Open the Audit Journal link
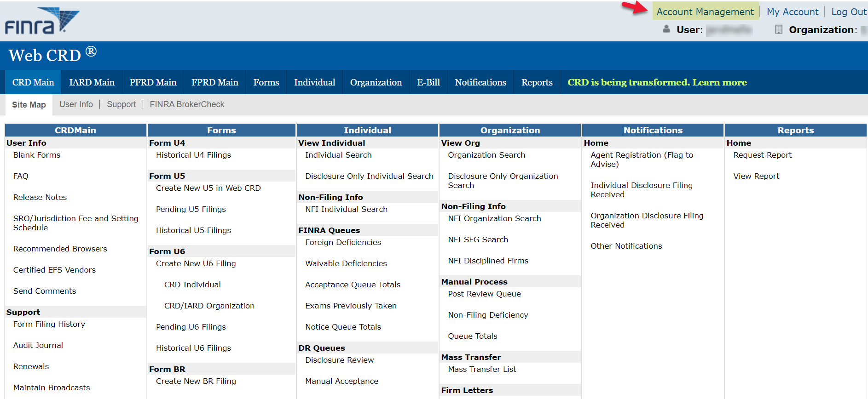868x399 pixels. pyautogui.click(x=38, y=345)
